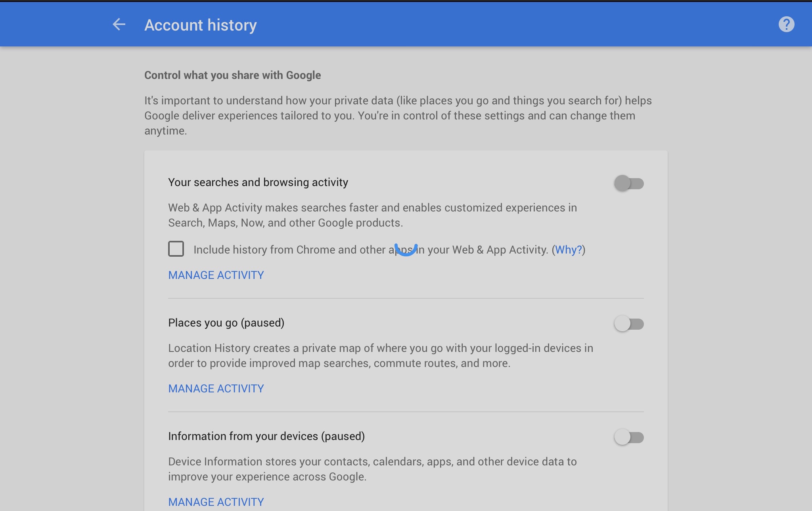Open Manage Activity under Places you go
This screenshot has height=511, width=812.
click(x=216, y=388)
